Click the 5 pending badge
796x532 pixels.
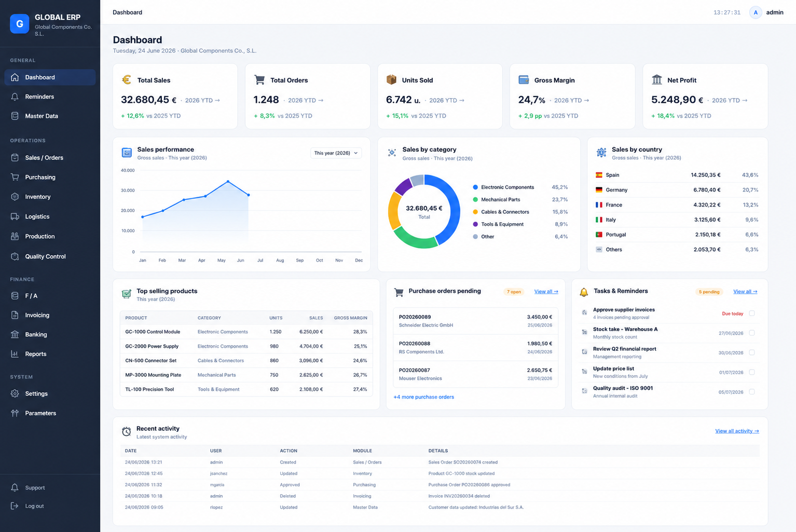click(x=709, y=292)
